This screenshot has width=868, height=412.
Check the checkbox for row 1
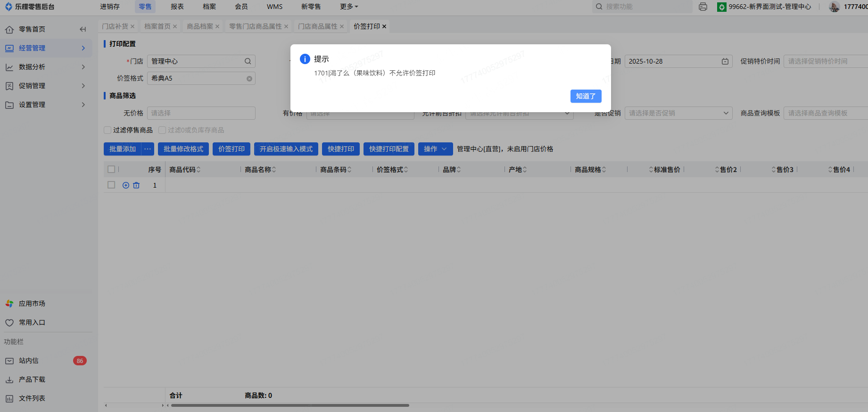pyautogui.click(x=111, y=185)
